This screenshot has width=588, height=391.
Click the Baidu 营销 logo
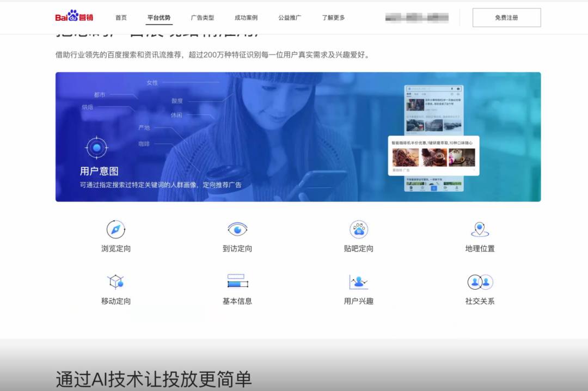(x=74, y=16)
